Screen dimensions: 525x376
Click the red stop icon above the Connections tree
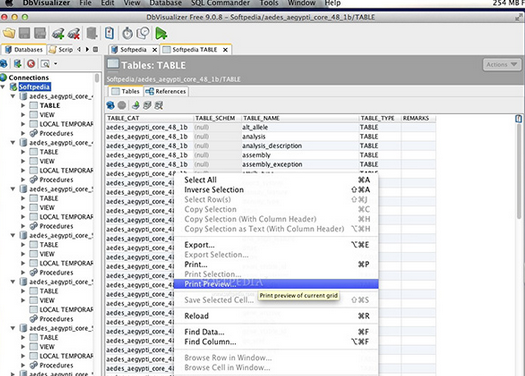point(31,63)
